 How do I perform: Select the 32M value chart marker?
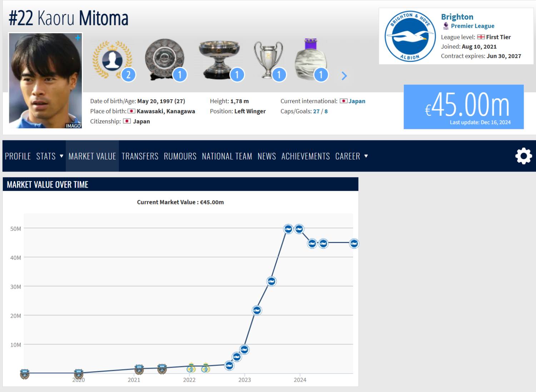pos(272,281)
